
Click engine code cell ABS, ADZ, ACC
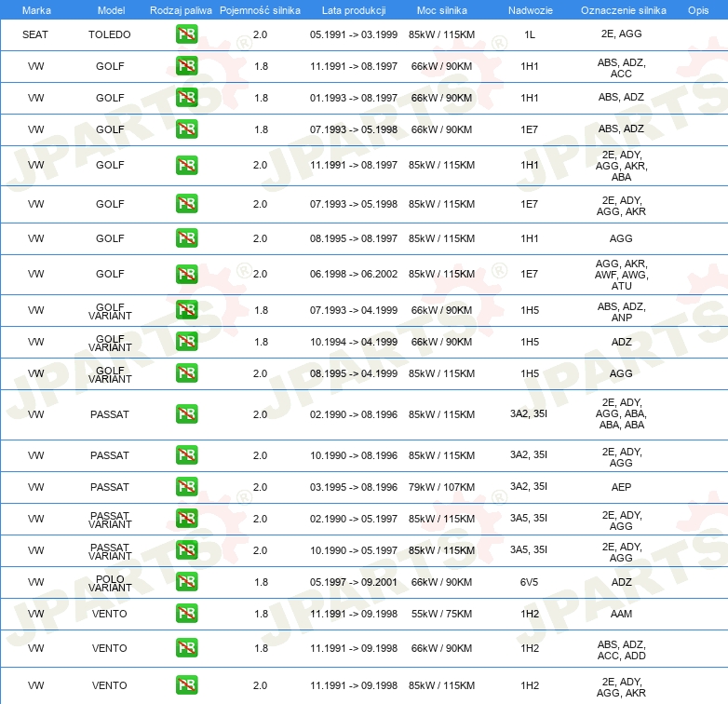tap(621, 68)
